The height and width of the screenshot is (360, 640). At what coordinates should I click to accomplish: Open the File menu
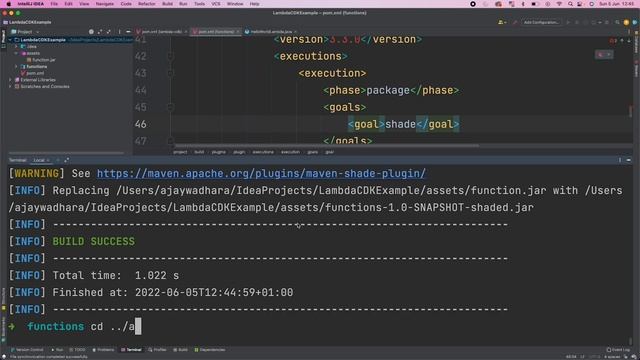tap(54, 4)
